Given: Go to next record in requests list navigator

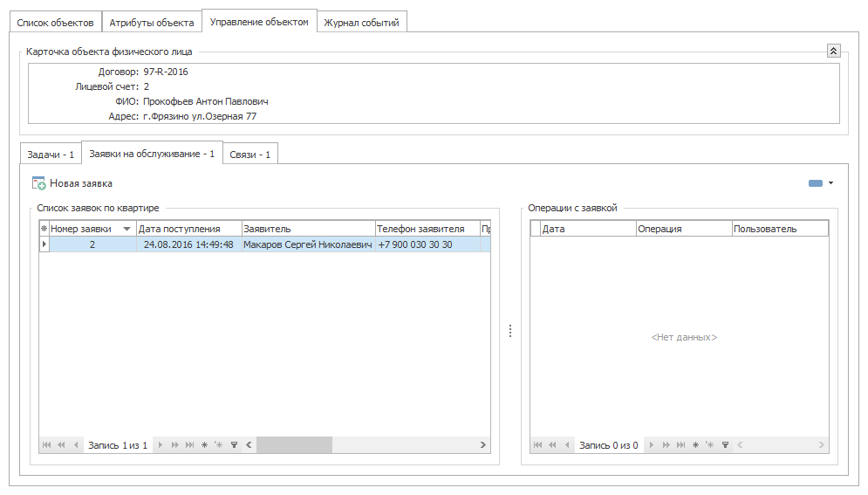Looking at the screenshot, I should [x=160, y=444].
